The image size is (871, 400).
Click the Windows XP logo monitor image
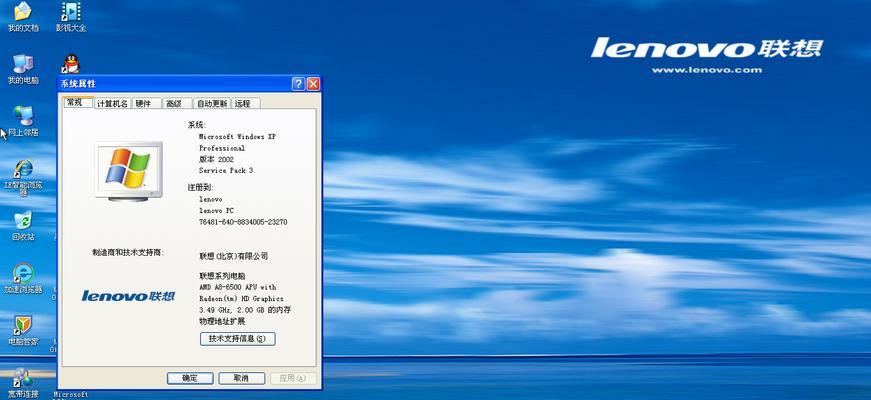click(129, 171)
